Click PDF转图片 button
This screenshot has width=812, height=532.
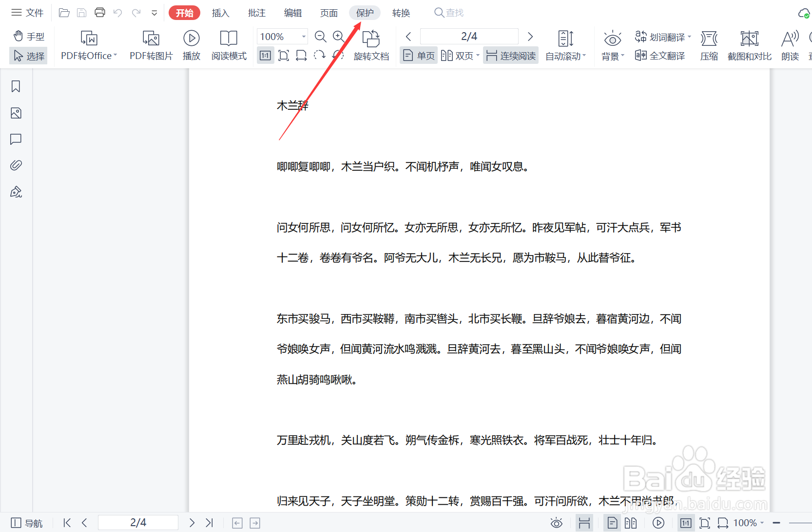coord(151,45)
